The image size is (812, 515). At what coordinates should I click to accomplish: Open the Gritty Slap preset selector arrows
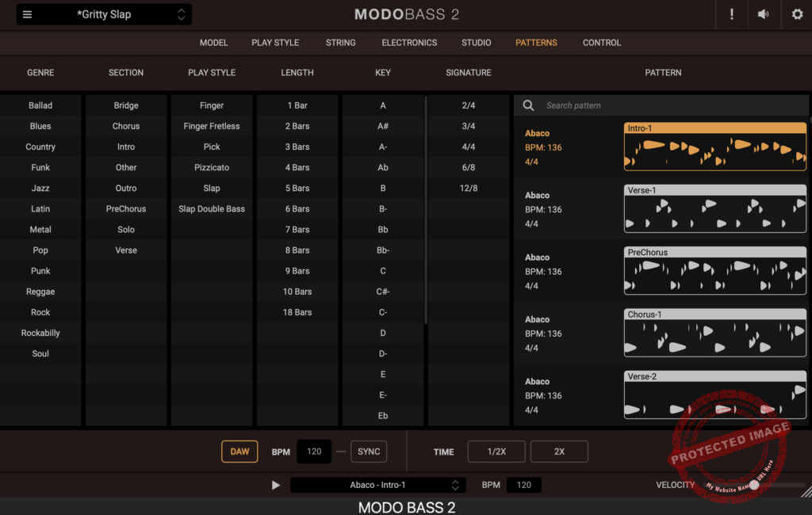coord(182,14)
